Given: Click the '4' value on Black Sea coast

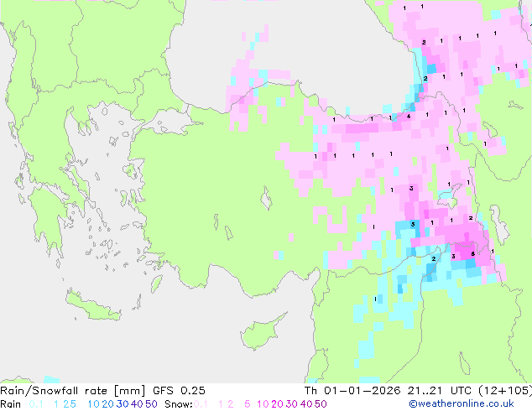Looking at the screenshot, I should [409, 117].
